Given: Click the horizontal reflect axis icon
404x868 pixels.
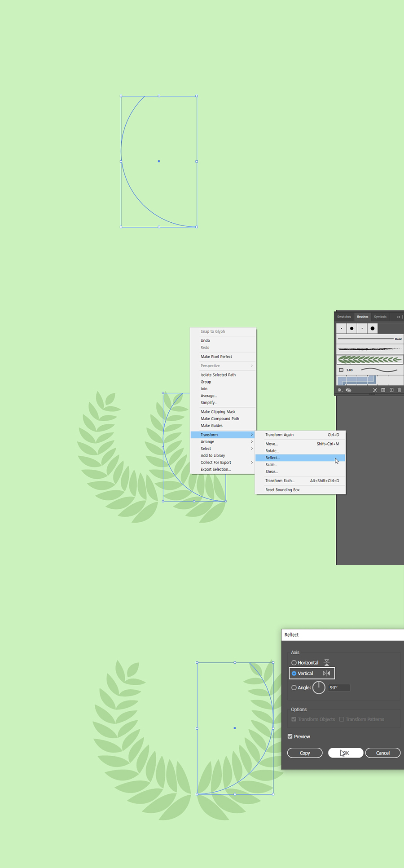Looking at the screenshot, I should pyautogui.click(x=326, y=662).
